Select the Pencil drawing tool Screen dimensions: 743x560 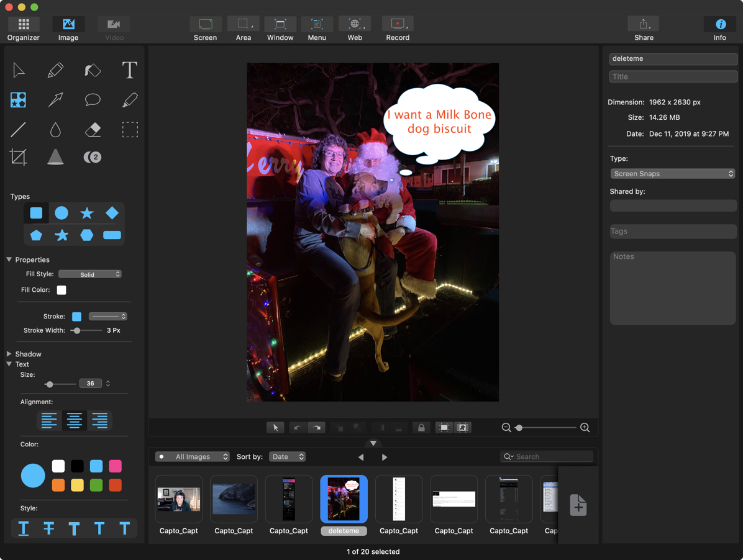click(x=55, y=70)
